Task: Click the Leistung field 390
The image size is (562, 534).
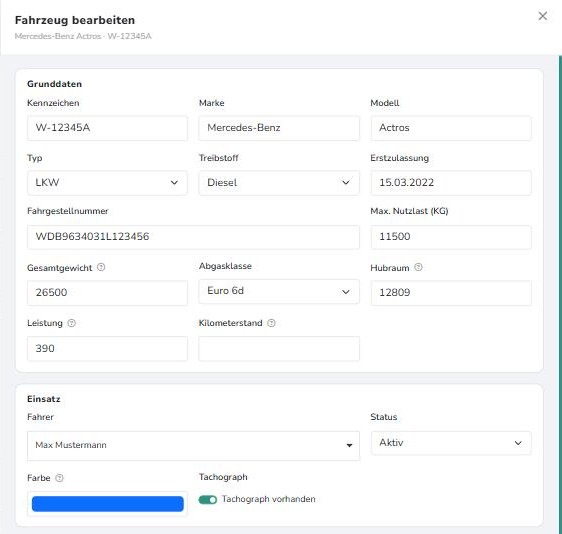Action: tap(107, 348)
